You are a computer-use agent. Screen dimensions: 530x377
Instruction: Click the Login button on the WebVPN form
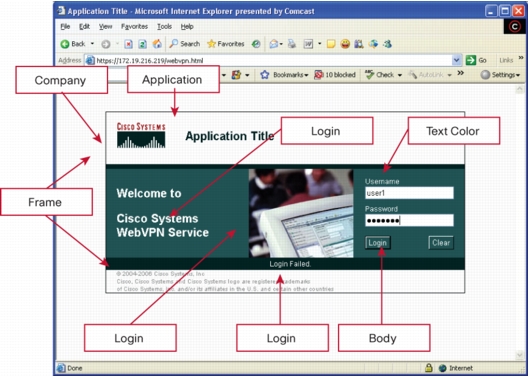[378, 243]
